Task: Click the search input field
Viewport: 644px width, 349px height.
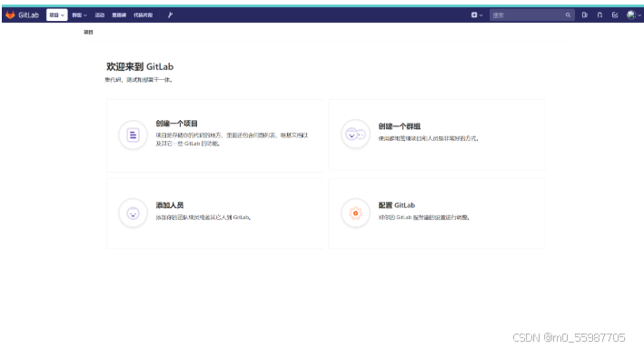Action: point(532,15)
